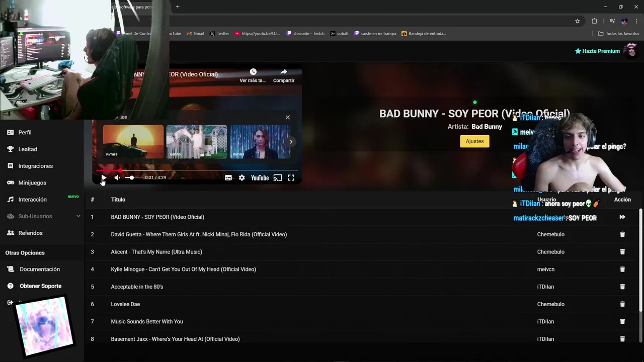644x362 pixels.
Task: Show next suggested videos arrow
Action: pyautogui.click(x=291, y=142)
